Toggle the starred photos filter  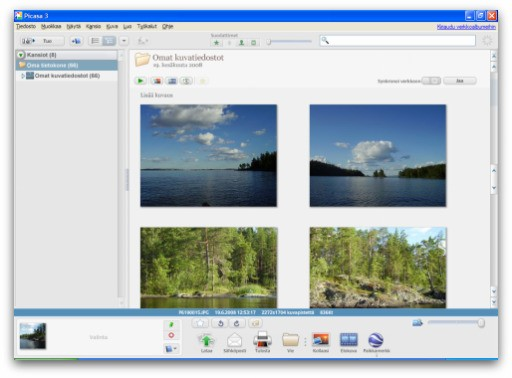(216, 43)
